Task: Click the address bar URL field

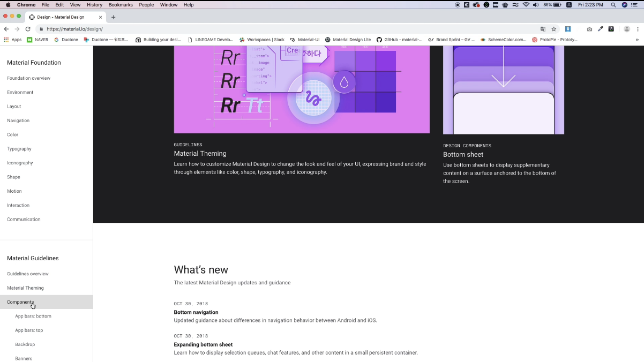Action: click(x=289, y=29)
